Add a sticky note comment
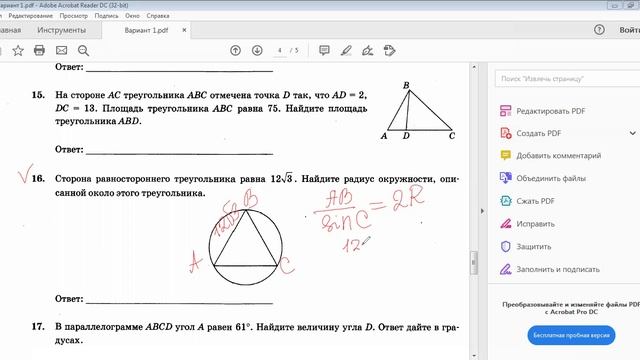Screen dimensions: 640x360 [x=324, y=51]
